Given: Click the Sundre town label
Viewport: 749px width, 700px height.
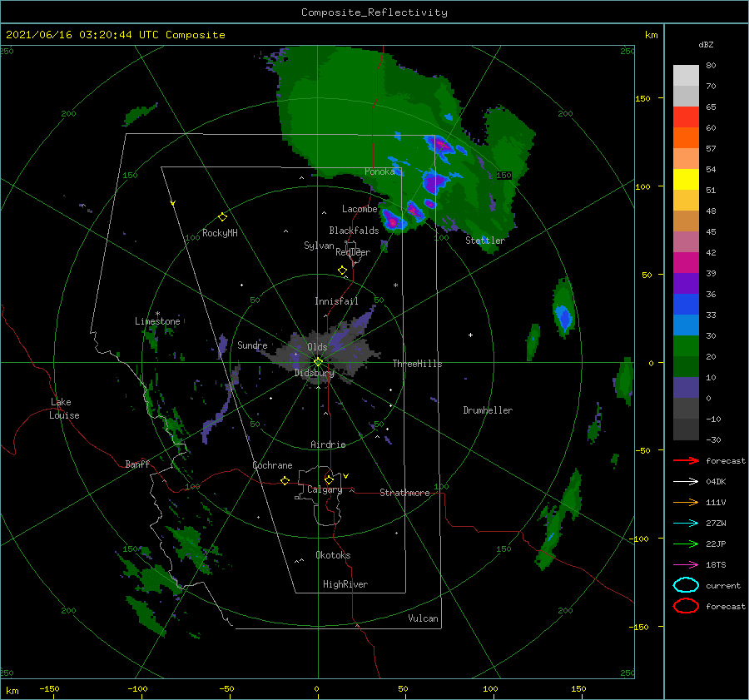Looking at the screenshot, I should point(252,345).
